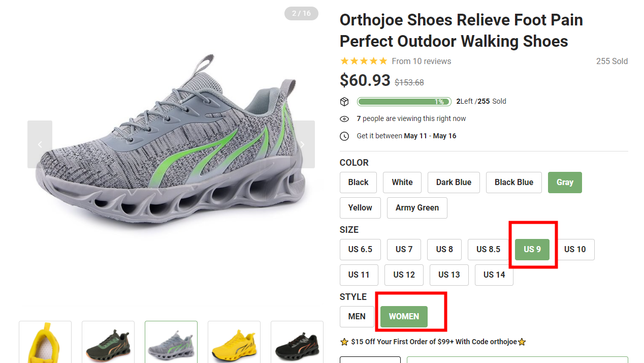Open the "From 10 reviews" link

click(x=421, y=61)
